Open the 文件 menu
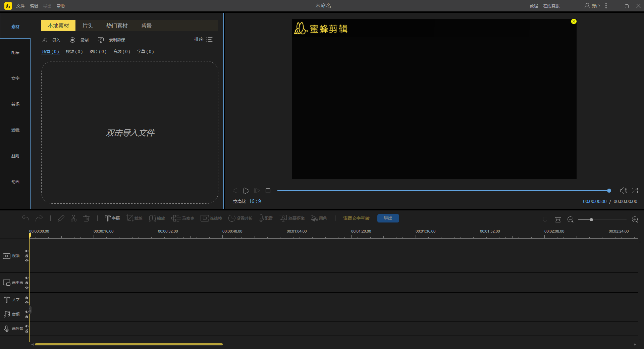The image size is (644, 349). click(x=20, y=6)
